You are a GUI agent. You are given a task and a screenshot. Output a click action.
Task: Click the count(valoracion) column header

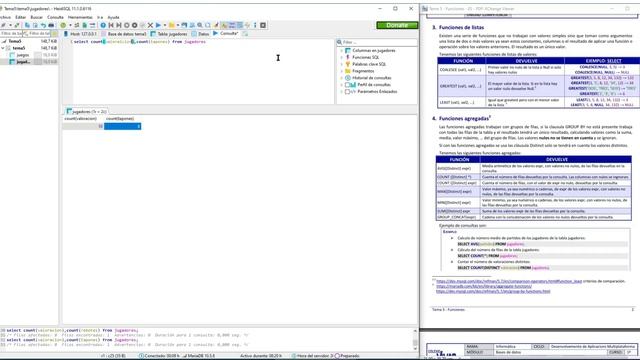tap(81, 119)
